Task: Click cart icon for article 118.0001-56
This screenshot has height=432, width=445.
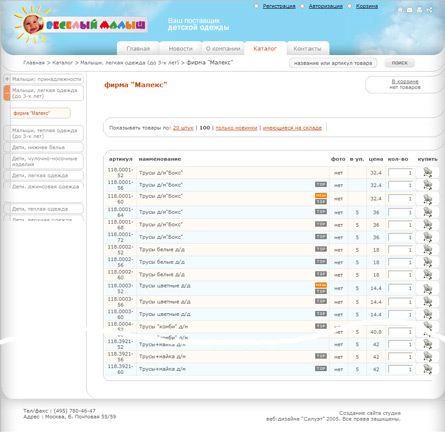Action: [427, 185]
